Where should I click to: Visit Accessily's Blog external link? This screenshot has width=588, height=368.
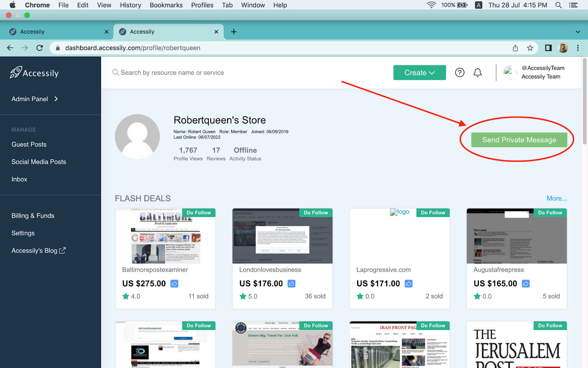[x=38, y=251]
